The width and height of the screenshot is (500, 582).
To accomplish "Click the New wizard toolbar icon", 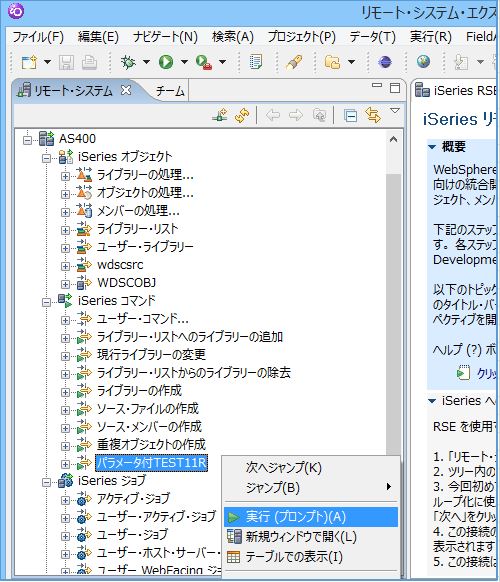I will [x=29, y=62].
